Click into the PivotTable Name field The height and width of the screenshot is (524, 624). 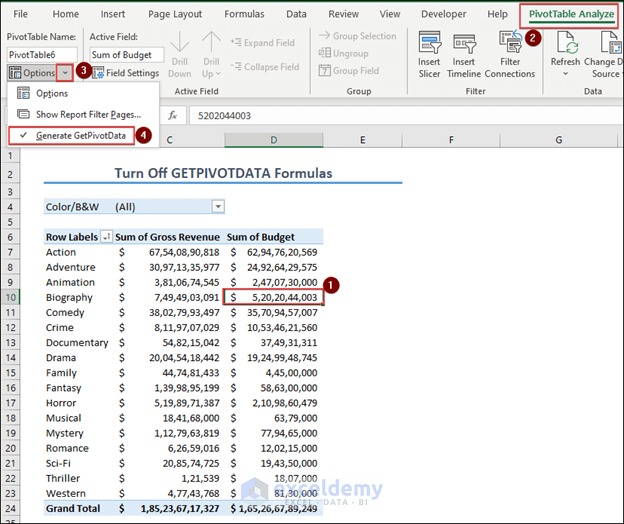click(x=42, y=55)
